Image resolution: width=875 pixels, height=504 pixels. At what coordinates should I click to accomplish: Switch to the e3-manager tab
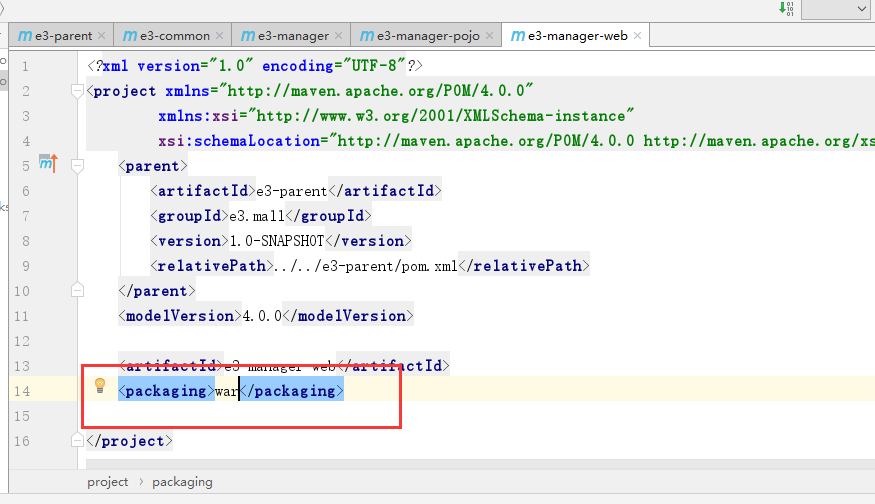tap(292, 36)
